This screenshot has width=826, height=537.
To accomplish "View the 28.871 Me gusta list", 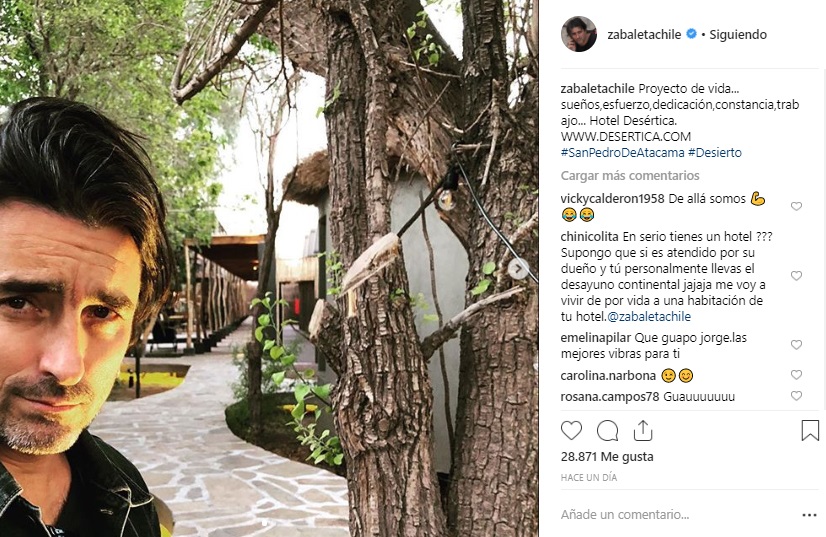I will click(x=607, y=456).
